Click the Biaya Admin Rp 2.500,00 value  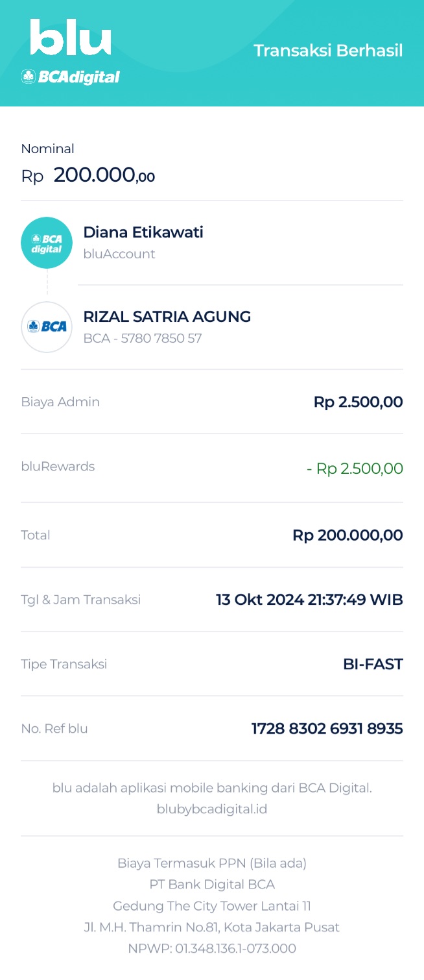(358, 402)
